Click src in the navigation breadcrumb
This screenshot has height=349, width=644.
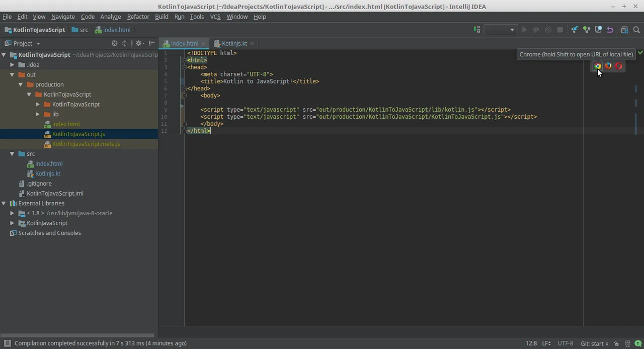pyautogui.click(x=79, y=30)
